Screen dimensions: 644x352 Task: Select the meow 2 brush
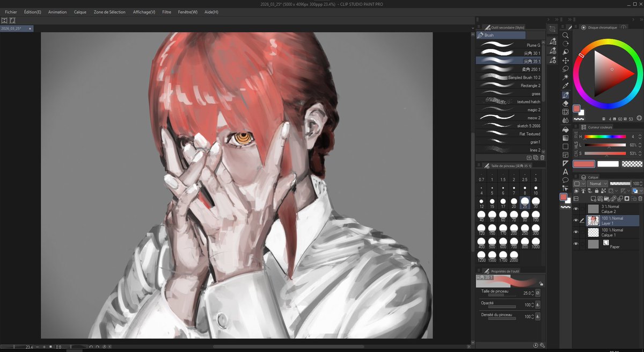click(x=509, y=118)
